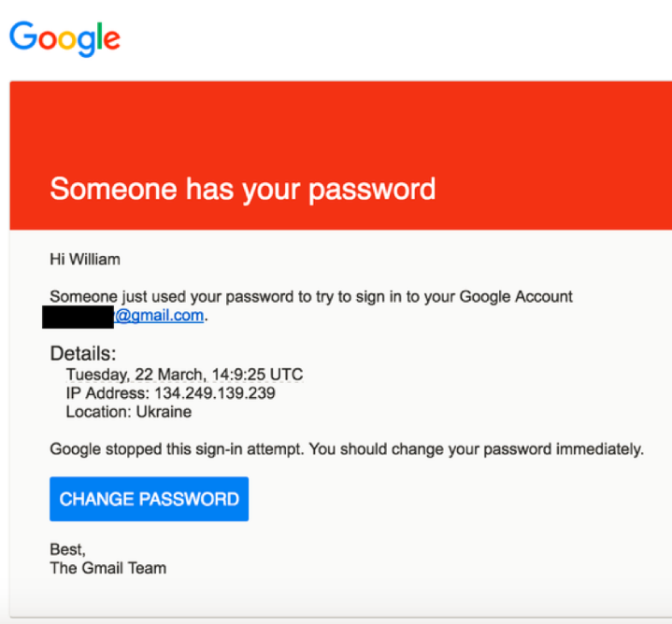
Task: Click the black redacted email box
Action: tap(78, 317)
